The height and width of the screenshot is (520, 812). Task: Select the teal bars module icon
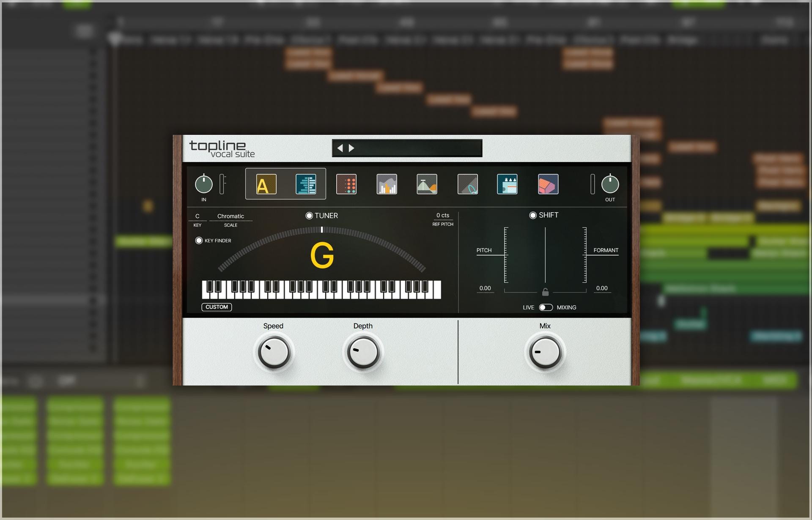(x=306, y=184)
